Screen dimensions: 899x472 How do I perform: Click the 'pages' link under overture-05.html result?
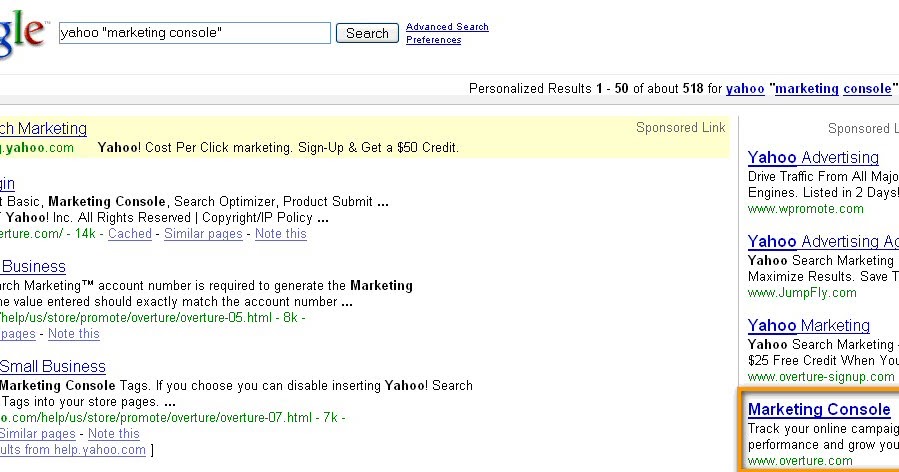click(x=18, y=334)
